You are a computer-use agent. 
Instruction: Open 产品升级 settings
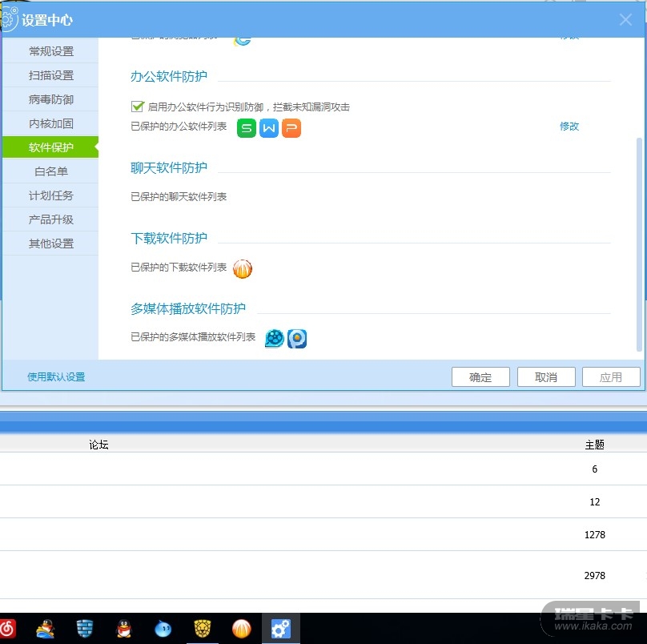pos(50,219)
